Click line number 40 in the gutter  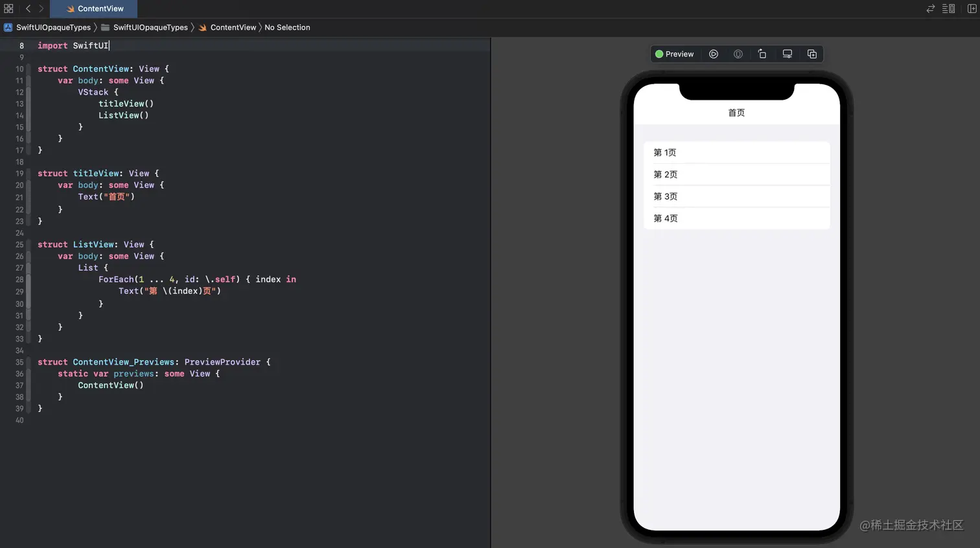coord(19,420)
